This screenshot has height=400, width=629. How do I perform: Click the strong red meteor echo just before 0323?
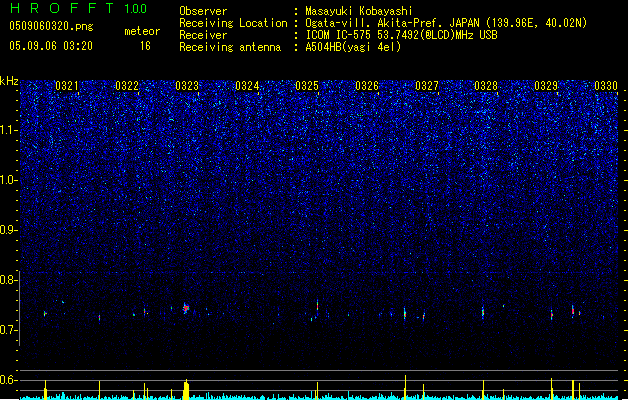point(186,308)
